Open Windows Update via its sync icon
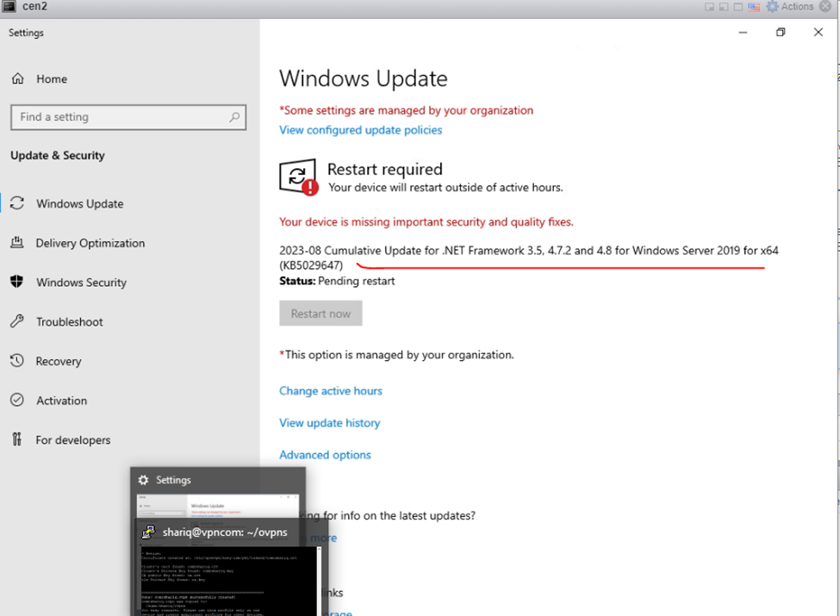The image size is (840, 616). [17, 204]
